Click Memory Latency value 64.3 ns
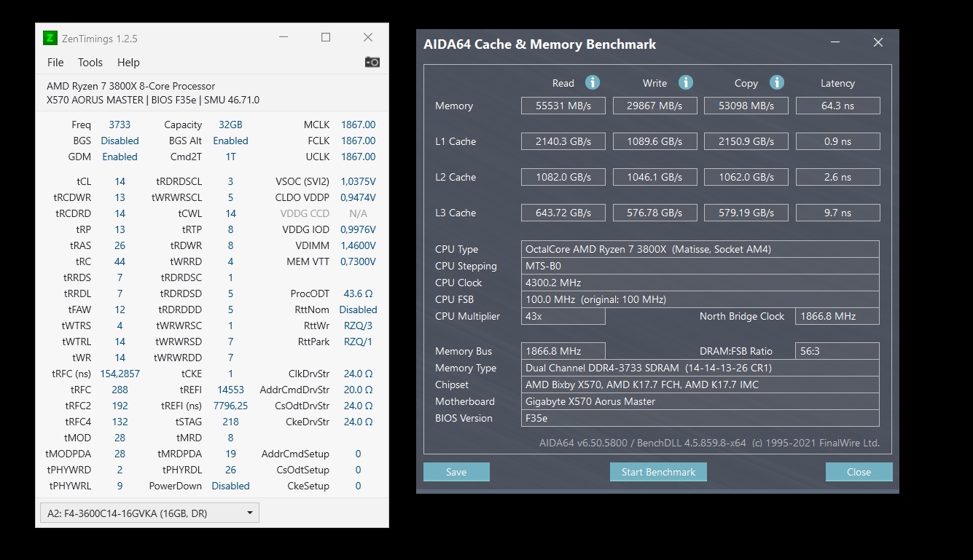973x560 pixels. click(x=837, y=106)
